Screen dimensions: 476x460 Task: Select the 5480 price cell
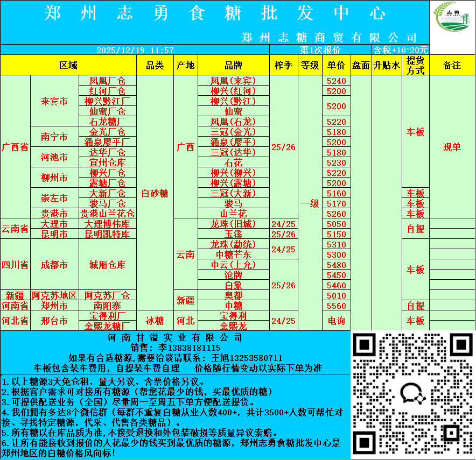[336, 265]
